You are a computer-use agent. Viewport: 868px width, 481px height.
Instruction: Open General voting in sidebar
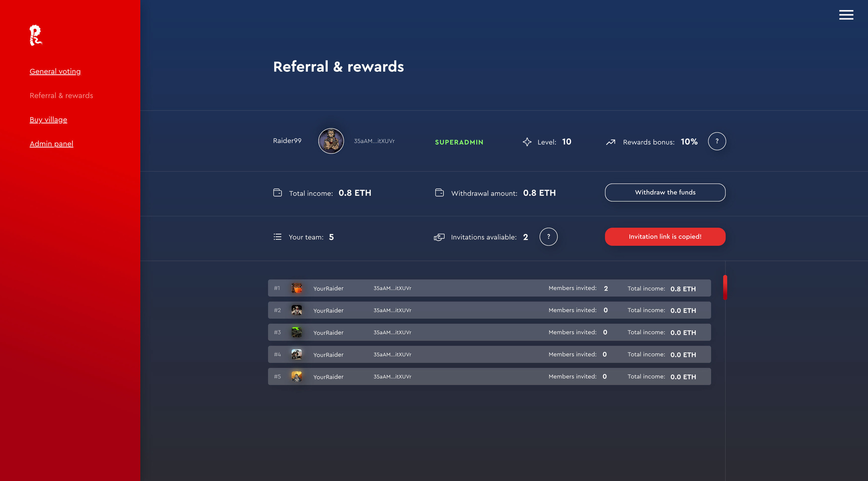pos(55,71)
